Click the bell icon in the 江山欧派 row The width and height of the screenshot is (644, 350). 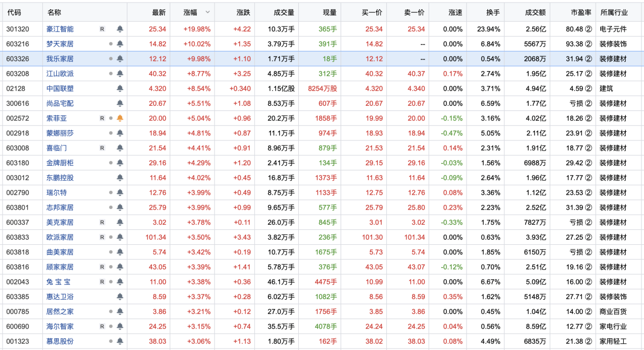[x=120, y=73]
